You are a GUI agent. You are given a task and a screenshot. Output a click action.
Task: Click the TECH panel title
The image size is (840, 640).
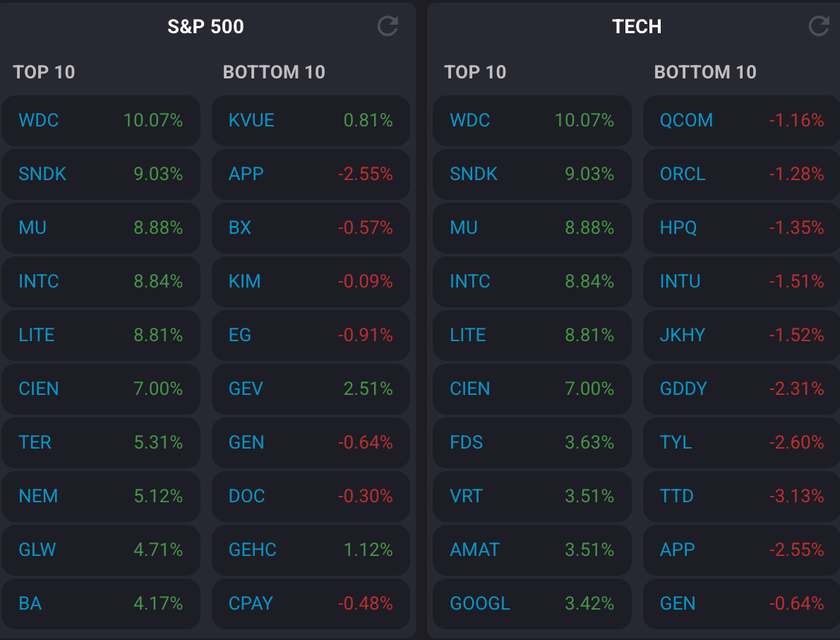637,27
